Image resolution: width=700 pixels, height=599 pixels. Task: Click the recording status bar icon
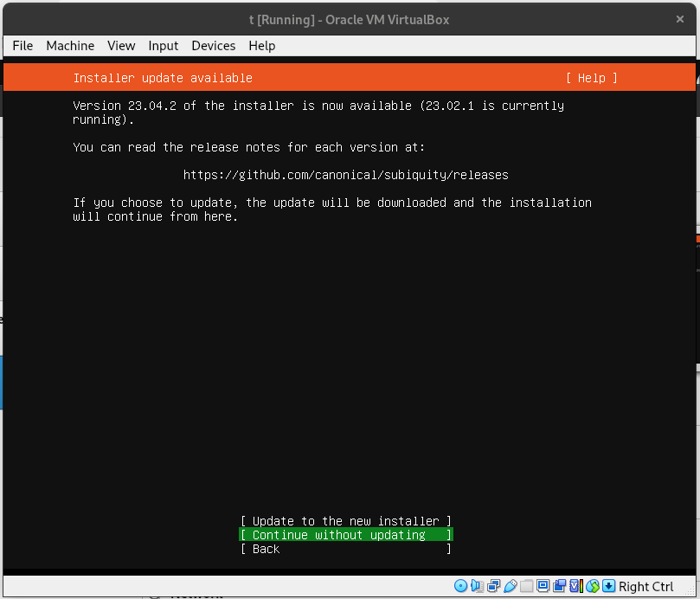point(558,587)
